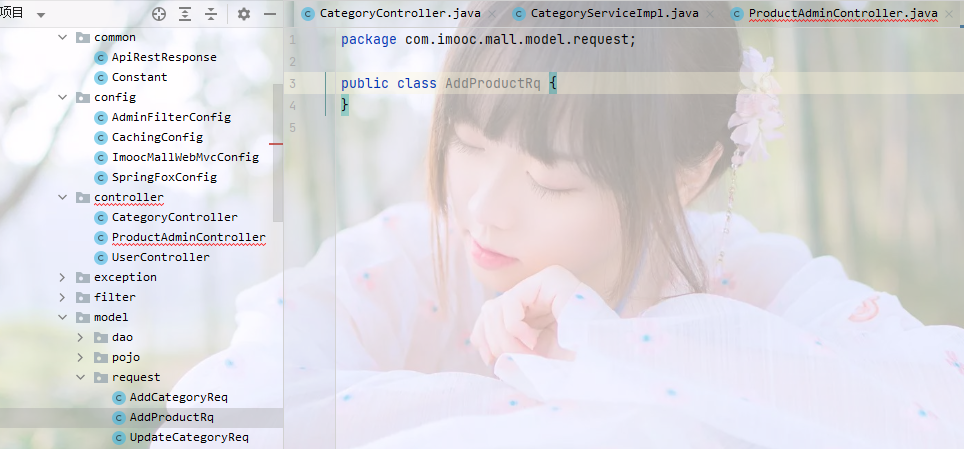Select AddProductRq class in tree
The image size is (964, 449).
coord(172,418)
